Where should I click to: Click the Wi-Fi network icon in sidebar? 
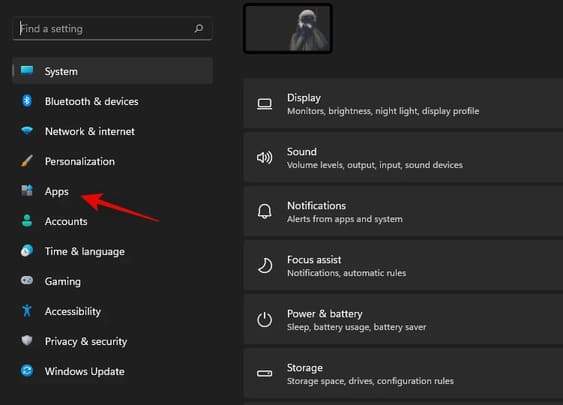point(27,131)
